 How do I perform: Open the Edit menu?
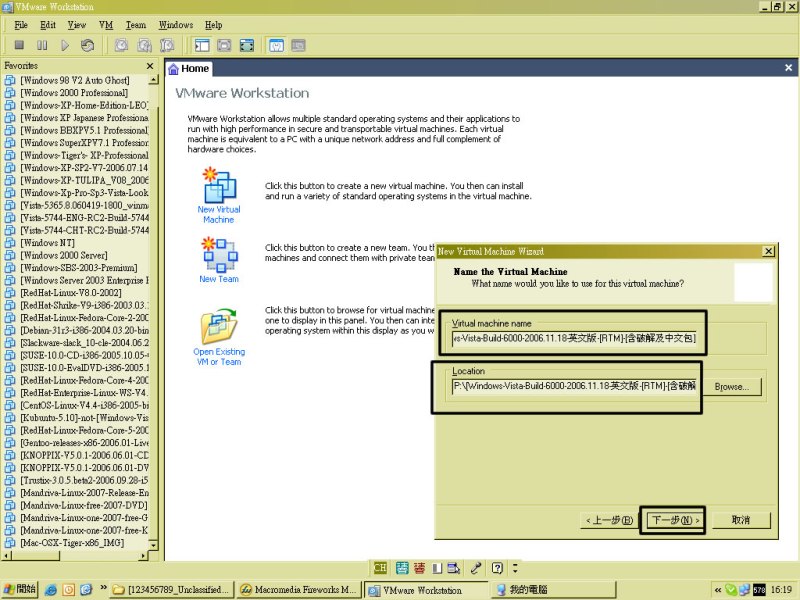pos(48,24)
